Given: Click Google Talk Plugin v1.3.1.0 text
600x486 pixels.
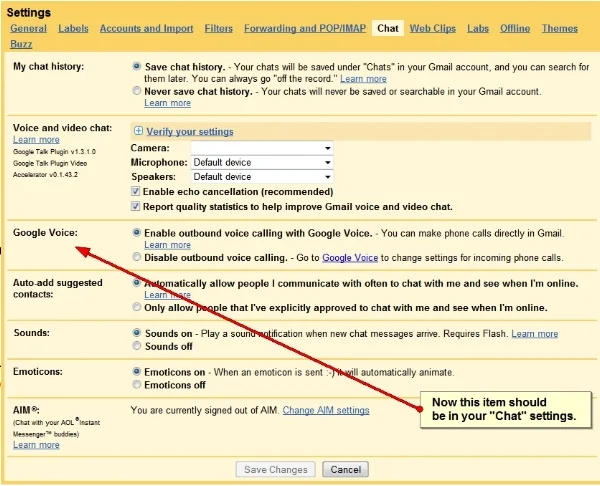Looking at the screenshot, I should (54, 152).
